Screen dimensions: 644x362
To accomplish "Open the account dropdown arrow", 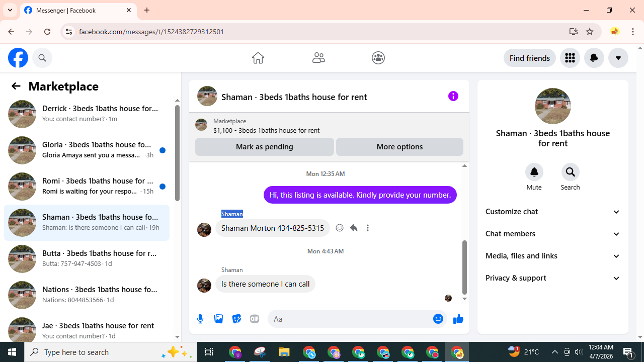I will tap(618, 58).
